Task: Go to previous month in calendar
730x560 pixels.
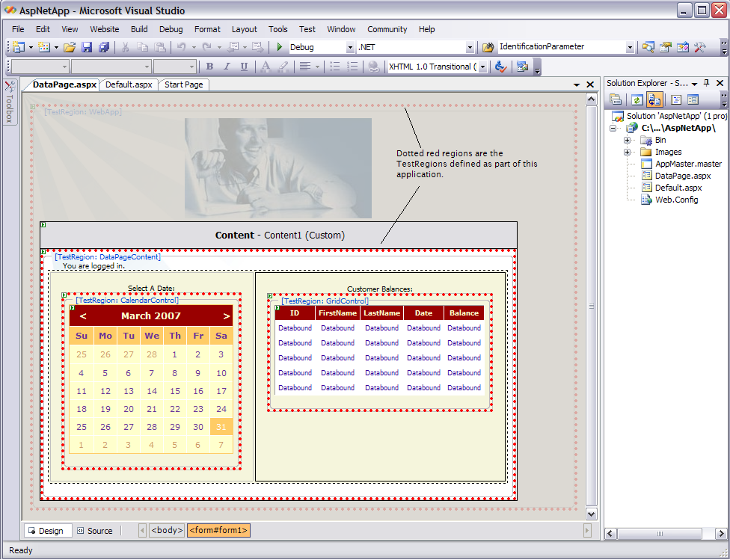Action: [83, 316]
